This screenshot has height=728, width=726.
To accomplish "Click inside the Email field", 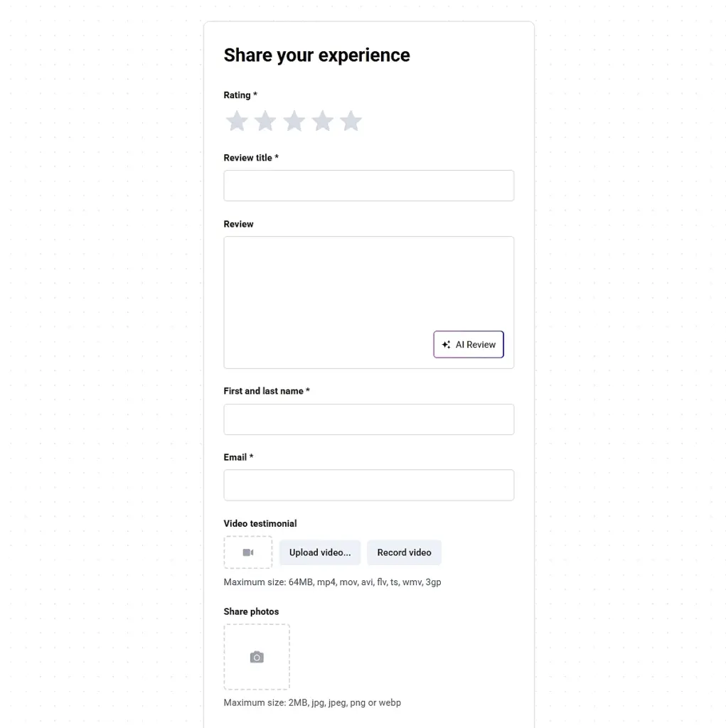I will coord(368,485).
